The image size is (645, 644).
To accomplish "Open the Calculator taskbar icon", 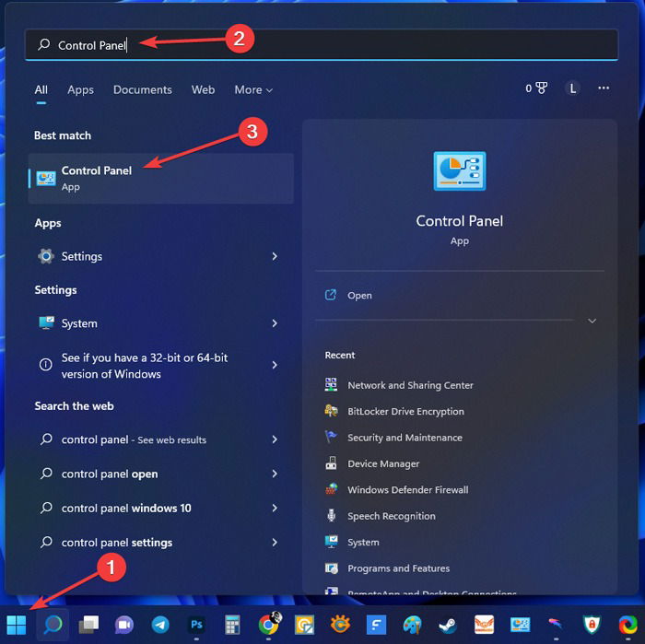I will [232, 625].
